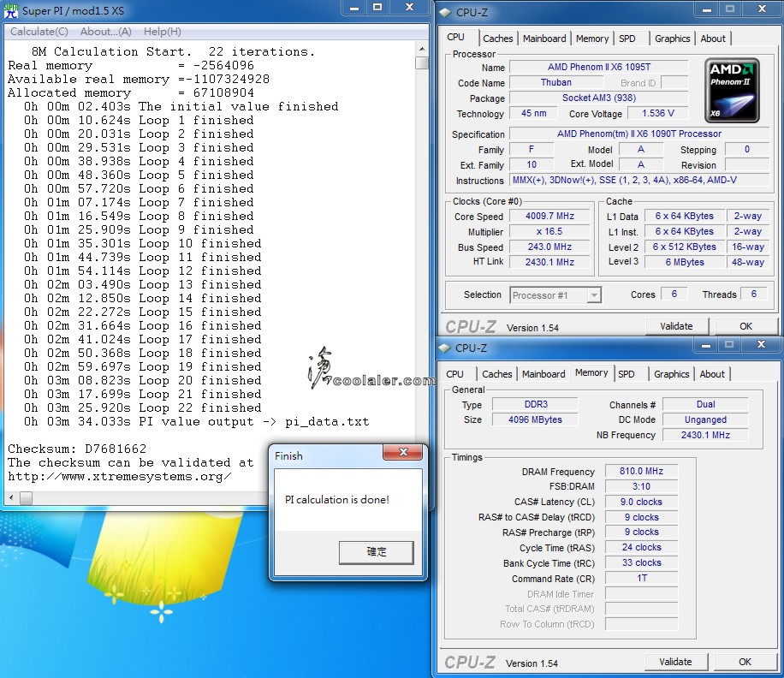Click the HT Link value 2430.1 MHz
Screen dimensions: 784x678
(549, 262)
